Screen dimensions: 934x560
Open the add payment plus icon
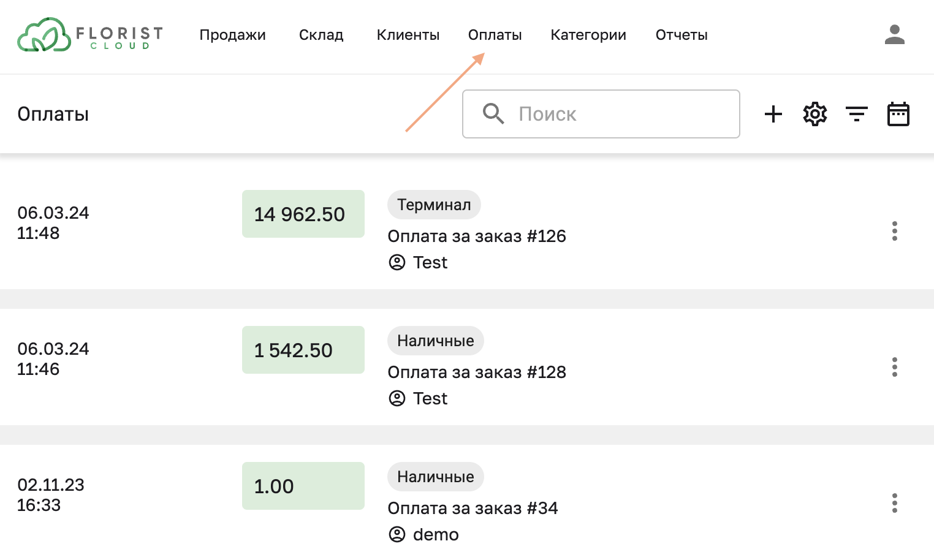(x=773, y=114)
